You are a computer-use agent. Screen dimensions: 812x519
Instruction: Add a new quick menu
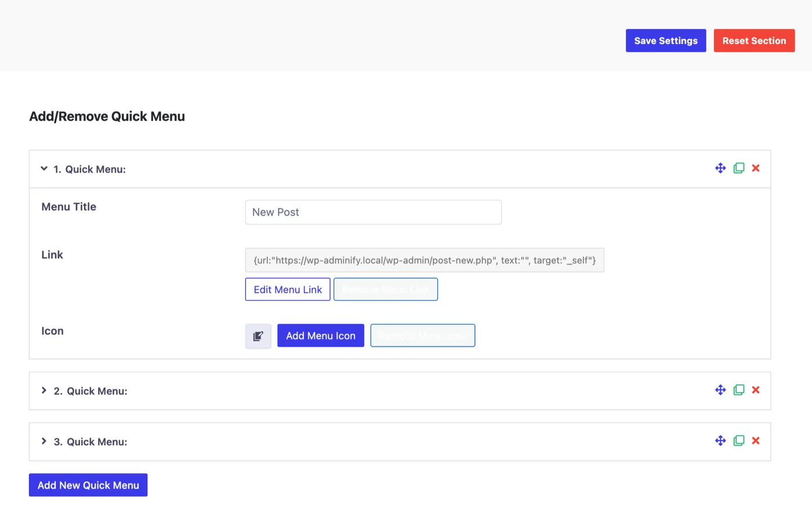88,485
